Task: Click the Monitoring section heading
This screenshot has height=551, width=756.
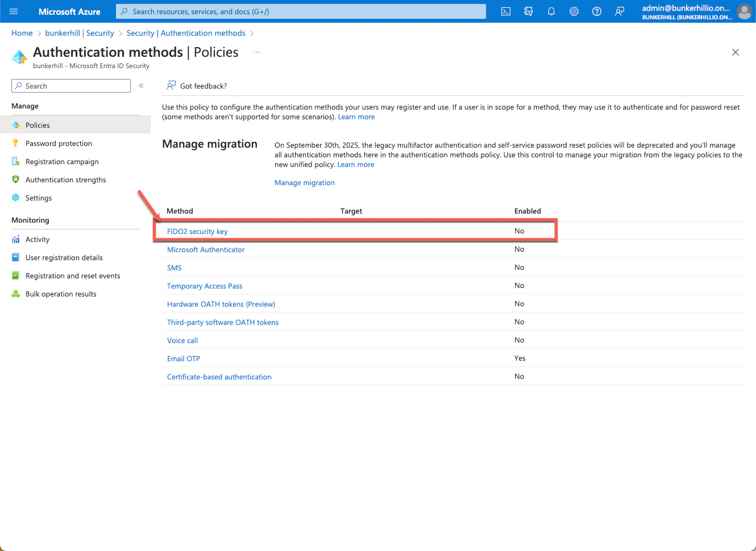Action: [x=30, y=220]
